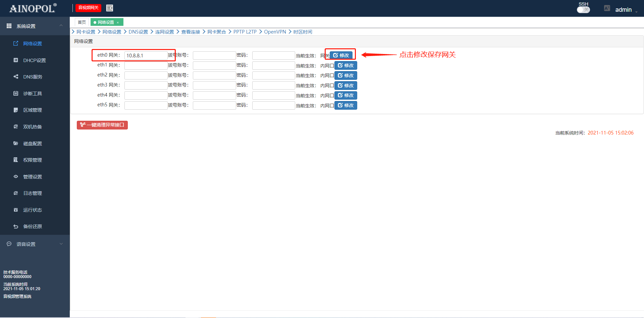Click the 一键清理异常接口 button
Viewport: 644px width, 318px height.
102,125
